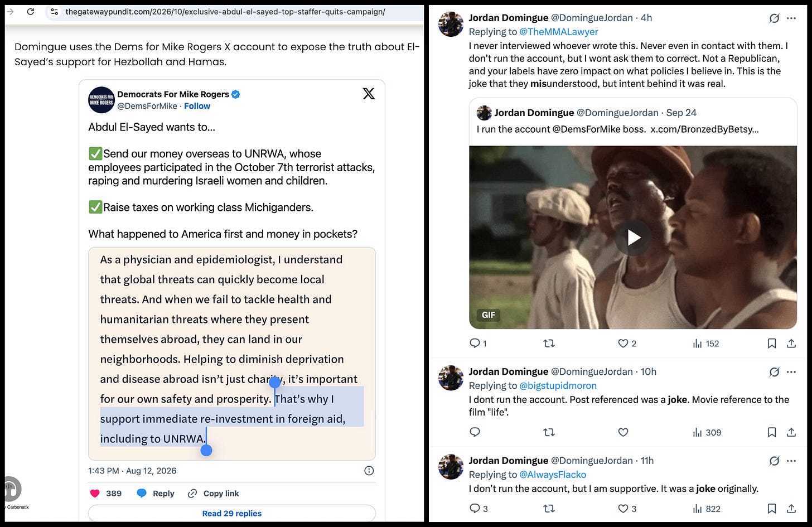This screenshot has width=812, height=527.
Task: Open the 3 replies on the 11h tweet
Action: point(478,509)
